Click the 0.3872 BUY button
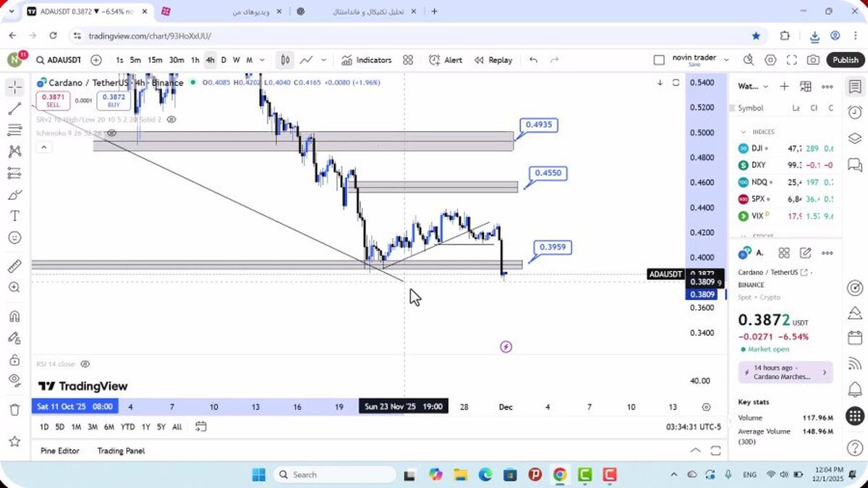The width and height of the screenshot is (868, 488). click(114, 101)
